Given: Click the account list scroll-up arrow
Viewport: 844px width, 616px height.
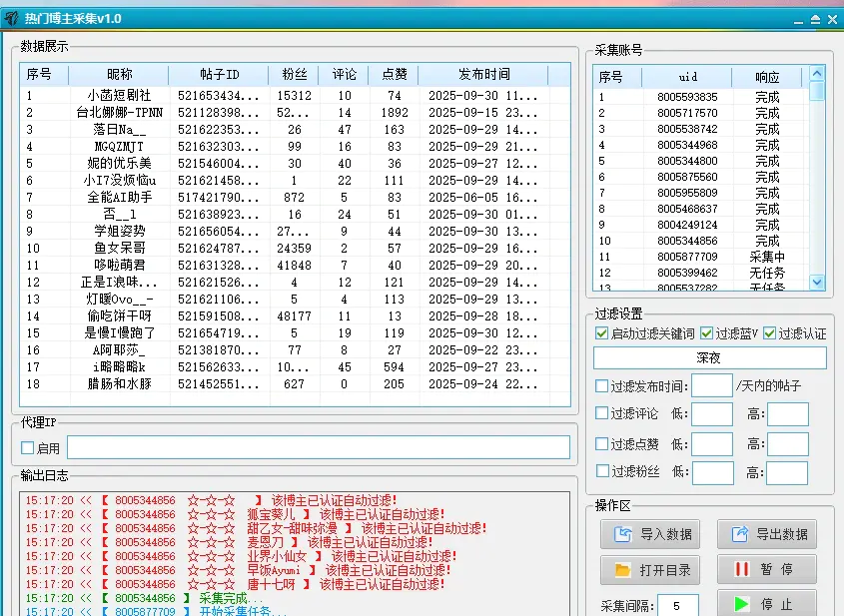Looking at the screenshot, I should 817,74.
